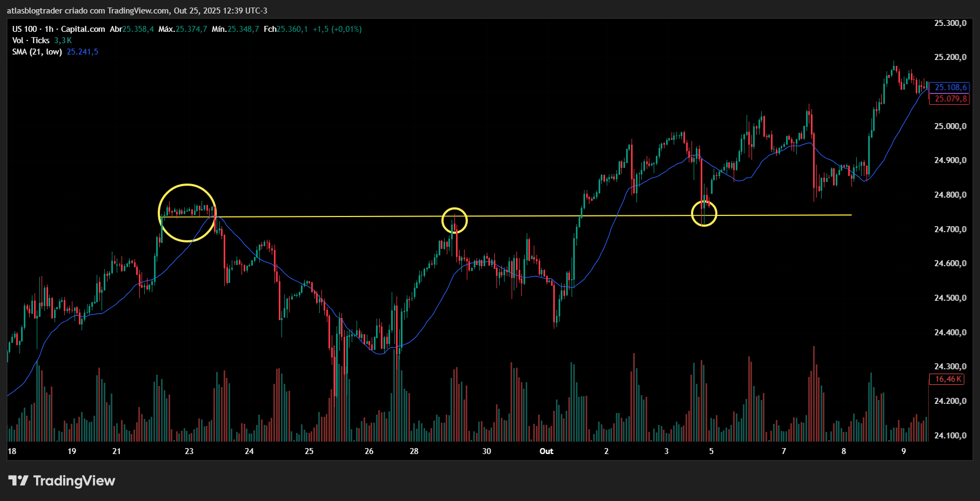Click the blue 25.108,6 price label

pos(950,87)
